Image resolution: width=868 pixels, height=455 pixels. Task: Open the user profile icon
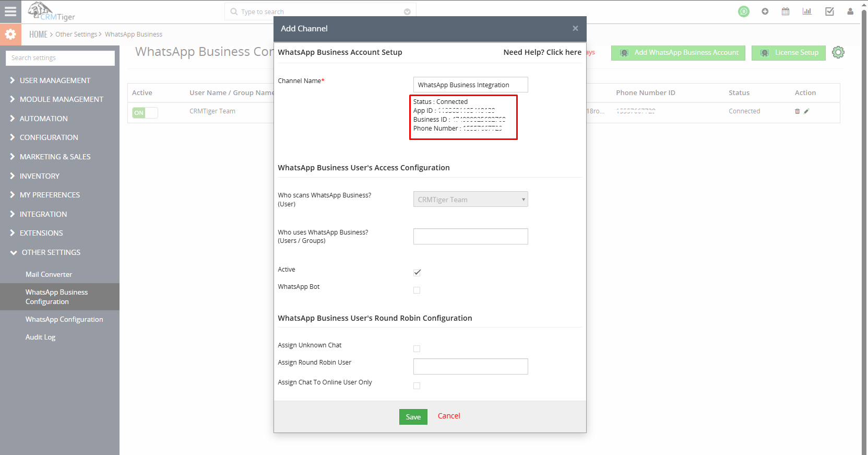click(850, 11)
